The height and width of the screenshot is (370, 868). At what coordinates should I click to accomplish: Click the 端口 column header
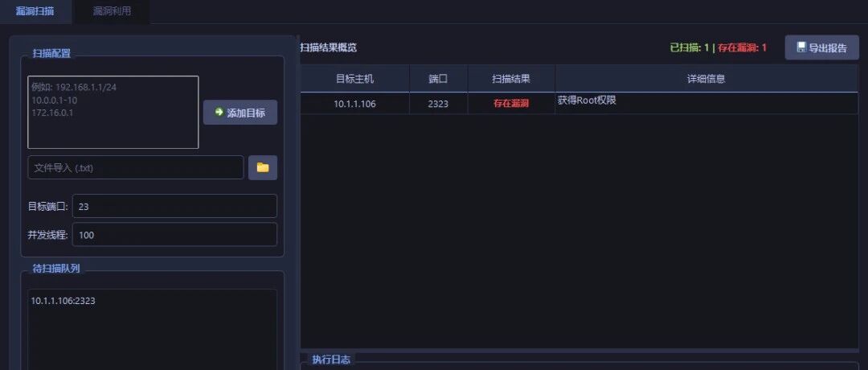pyautogui.click(x=439, y=79)
